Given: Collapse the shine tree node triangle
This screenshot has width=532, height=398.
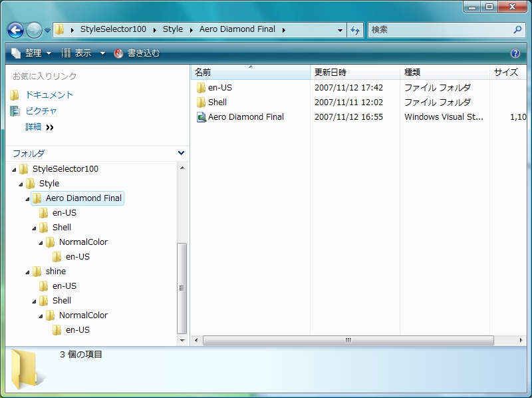Looking at the screenshot, I should pyautogui.click(x=27, y=272).
